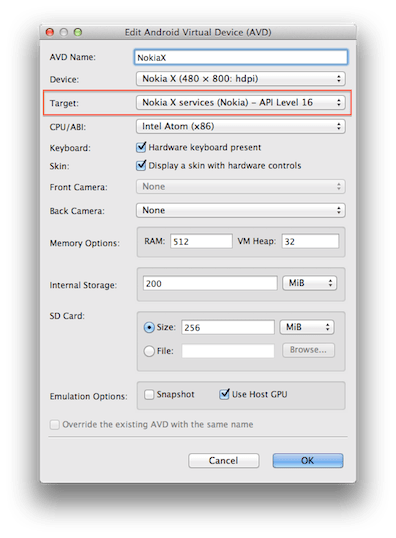
Task: Click the Memory Options label
Action: [84, 243]
